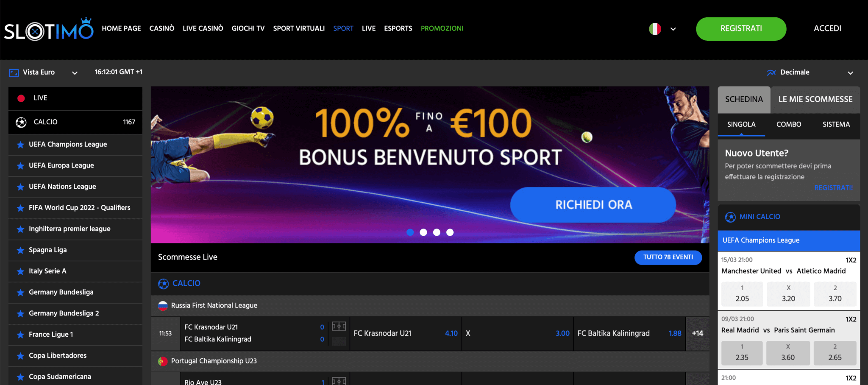Select the COMBO bet type tab
The height and width of the screenshot is (385, 868).
(789, 125)
